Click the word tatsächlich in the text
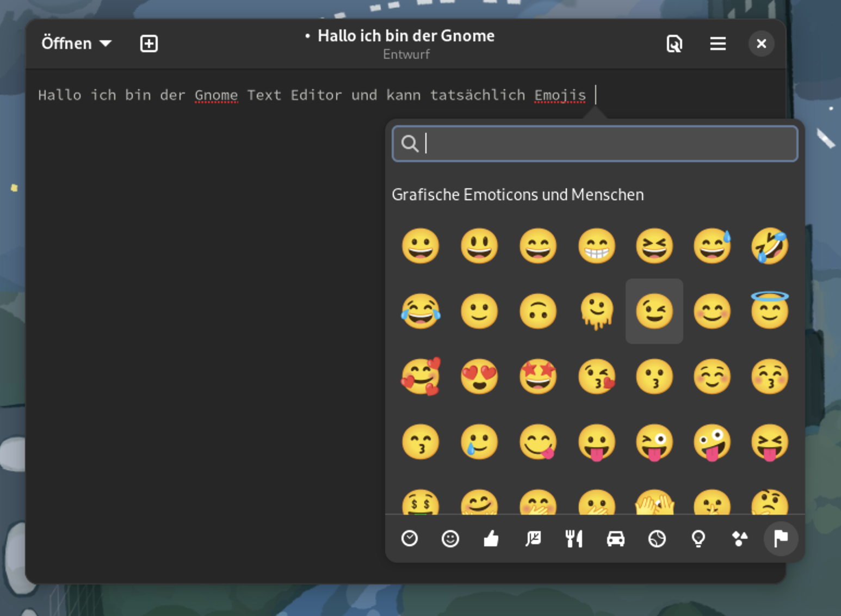This screenshot has height=616, width=841. pos(478,95)
